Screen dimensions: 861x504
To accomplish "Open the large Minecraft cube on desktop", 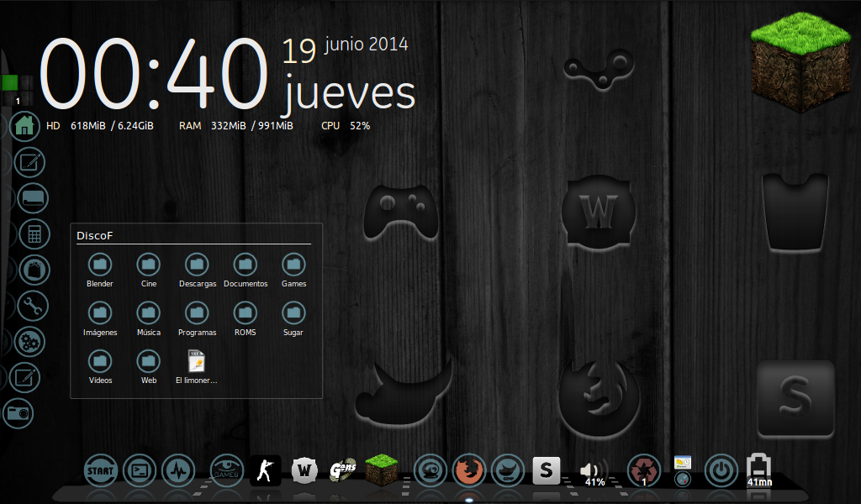I will 800,60.
